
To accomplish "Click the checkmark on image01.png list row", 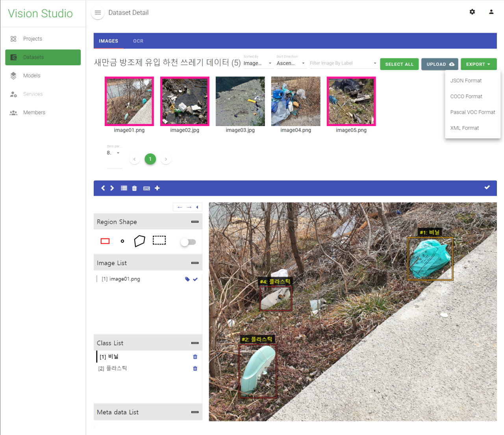I will pos(195,279).
